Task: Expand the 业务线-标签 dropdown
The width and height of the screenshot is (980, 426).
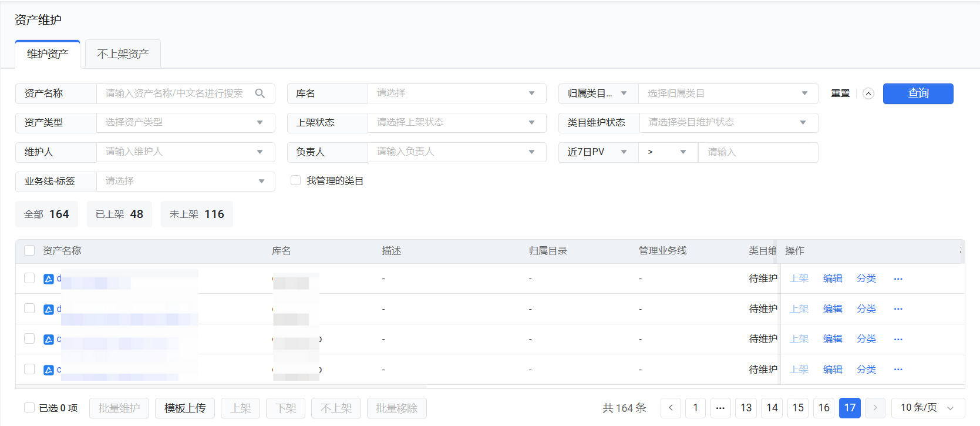Action: point(186,182)
